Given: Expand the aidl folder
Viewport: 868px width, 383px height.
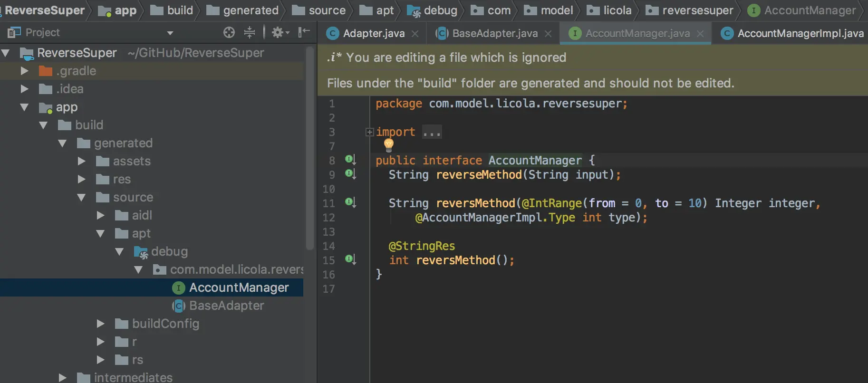Looking at the screenshot, I should [101, 215].
